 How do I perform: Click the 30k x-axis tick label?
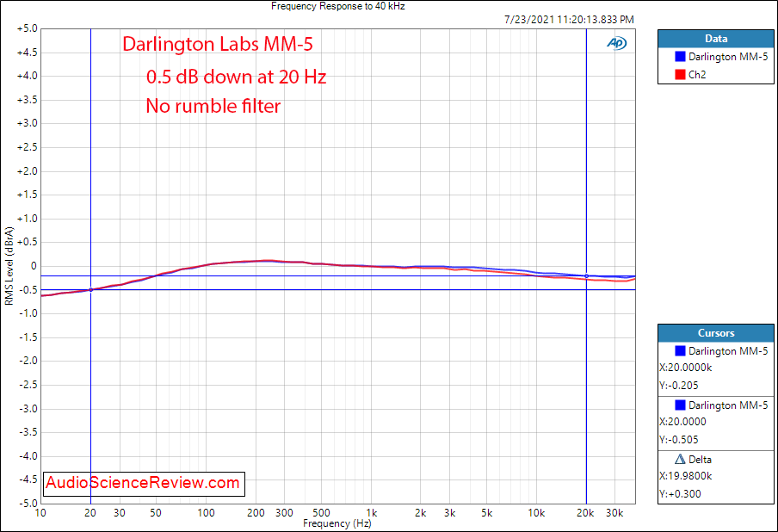pyautogui.click(x=614, y=513)
